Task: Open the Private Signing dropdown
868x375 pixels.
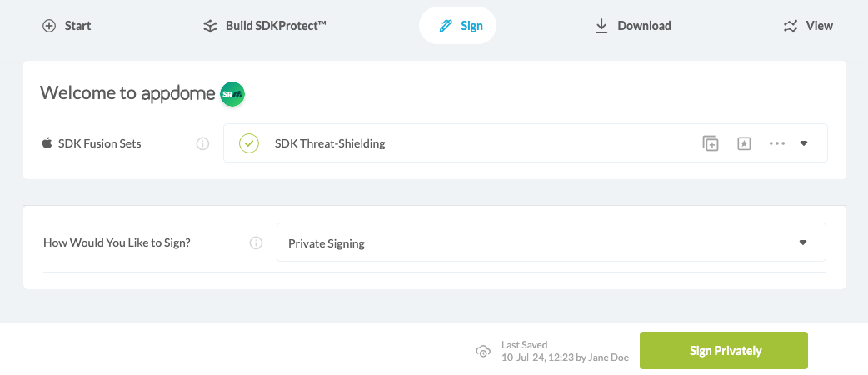Action: point(551,242)
